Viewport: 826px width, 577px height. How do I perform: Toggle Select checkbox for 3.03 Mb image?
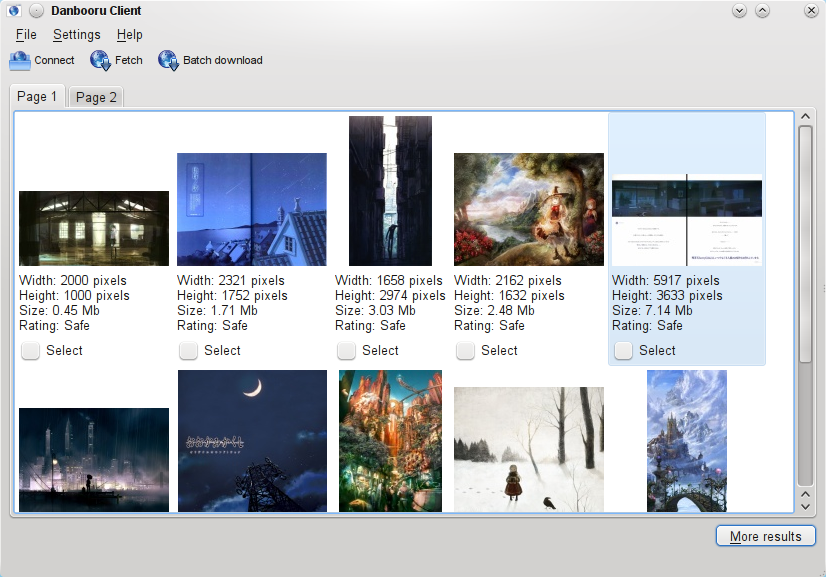[x=346, y=351]
